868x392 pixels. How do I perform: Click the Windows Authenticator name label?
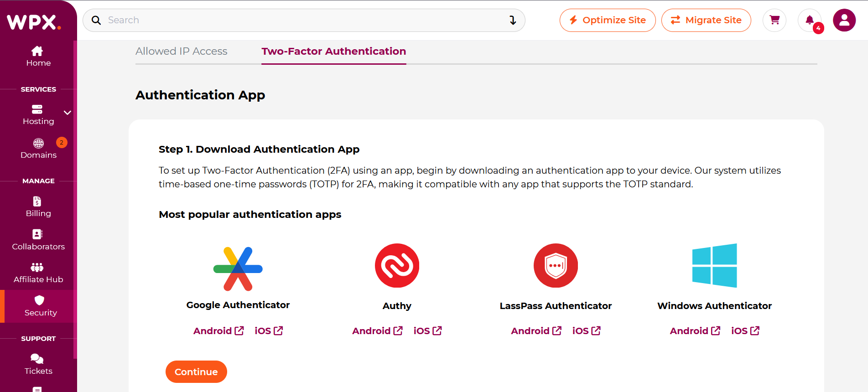click(x=715, y=306)
